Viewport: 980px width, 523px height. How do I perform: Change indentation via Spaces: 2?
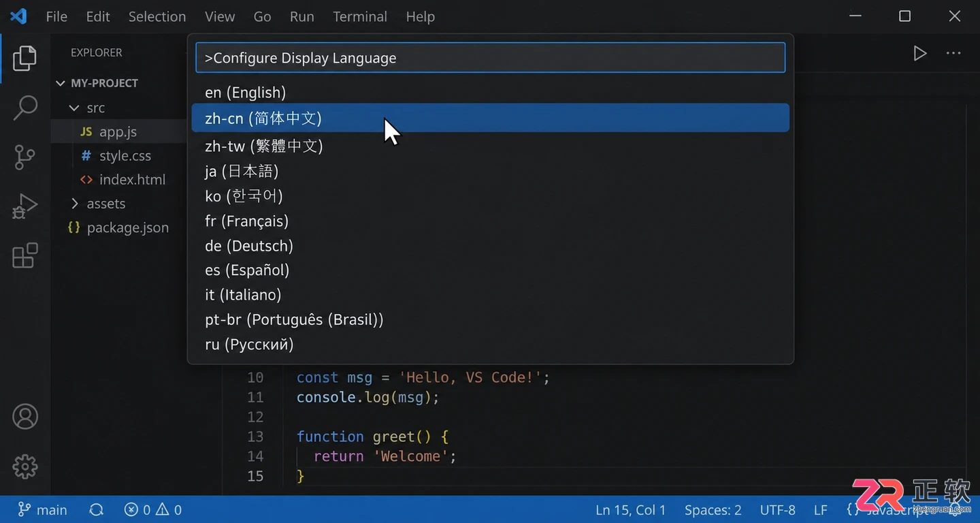(x=713, y=509)
